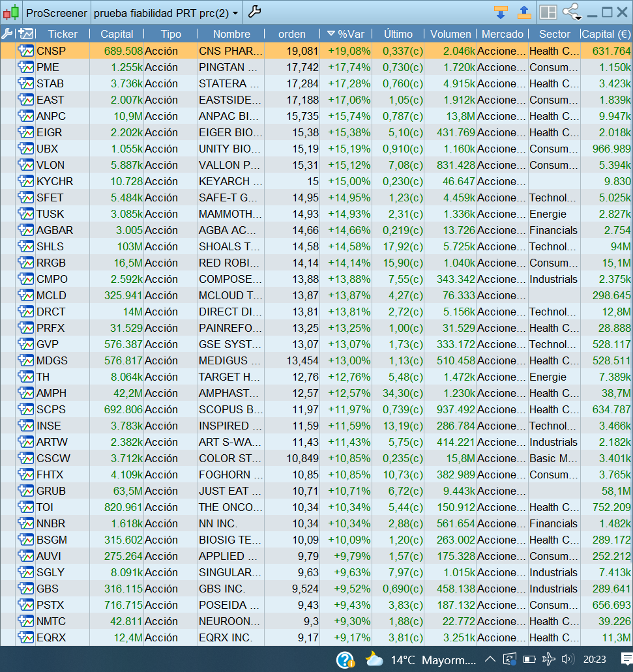Select the MDGS ticker
This screenshot has width=633, height=672.
click(x=52, y=360)
